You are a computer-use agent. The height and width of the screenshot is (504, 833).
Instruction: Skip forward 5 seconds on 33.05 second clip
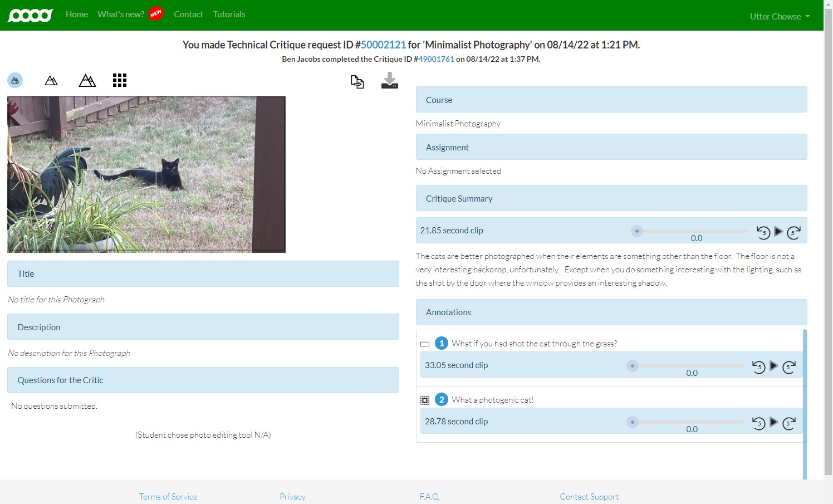[x=789, y=366]
